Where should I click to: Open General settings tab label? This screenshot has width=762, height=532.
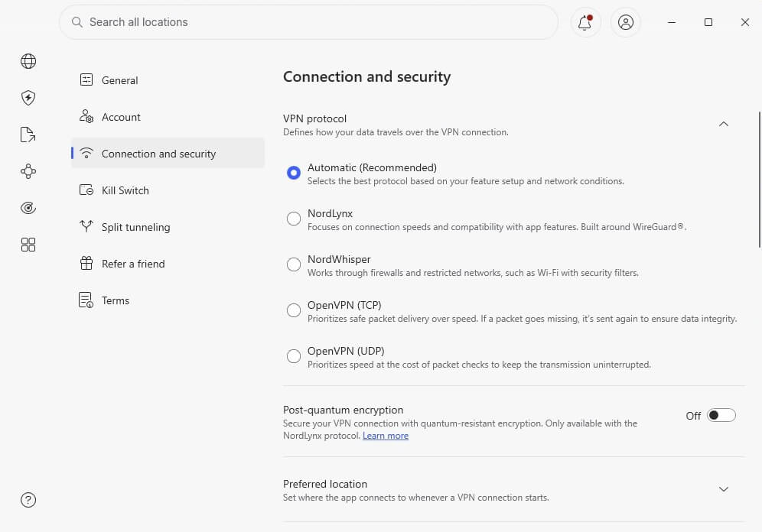119,80
